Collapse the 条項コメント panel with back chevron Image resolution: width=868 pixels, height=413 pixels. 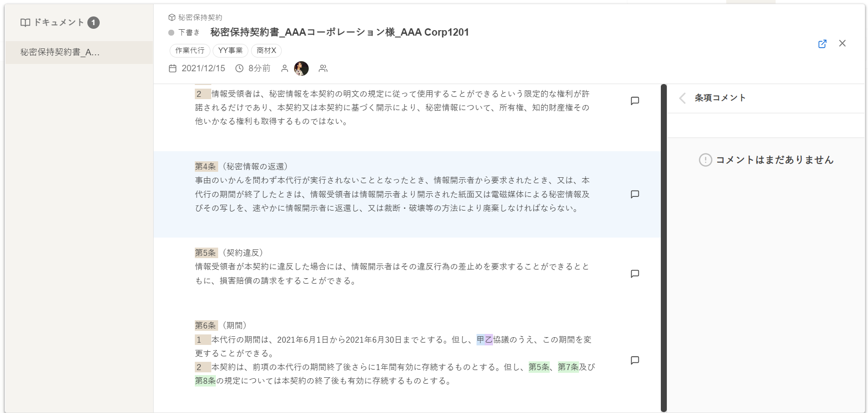point(682,98)
